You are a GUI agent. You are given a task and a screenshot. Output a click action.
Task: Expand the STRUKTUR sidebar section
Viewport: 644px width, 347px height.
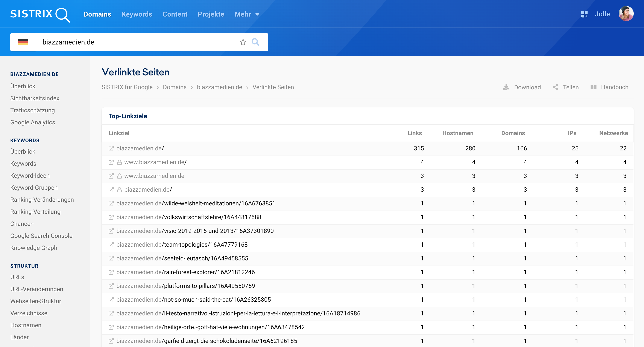[24, 266]
